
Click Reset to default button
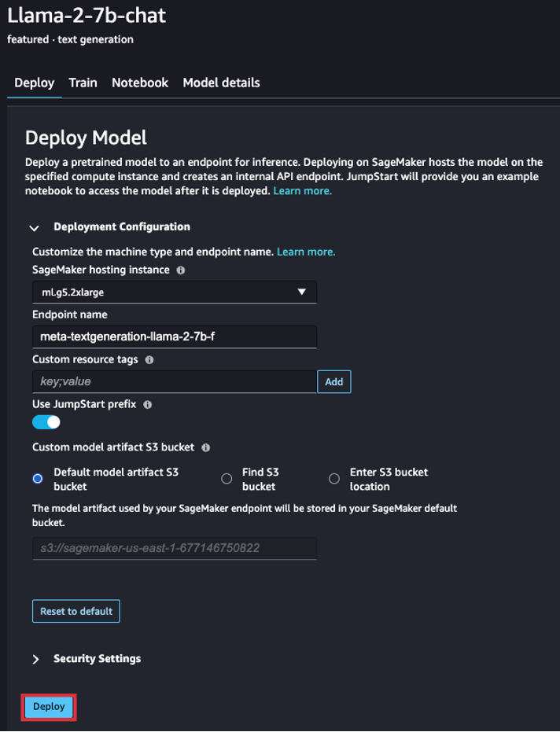pyautogui.click(x=76, y=611)
